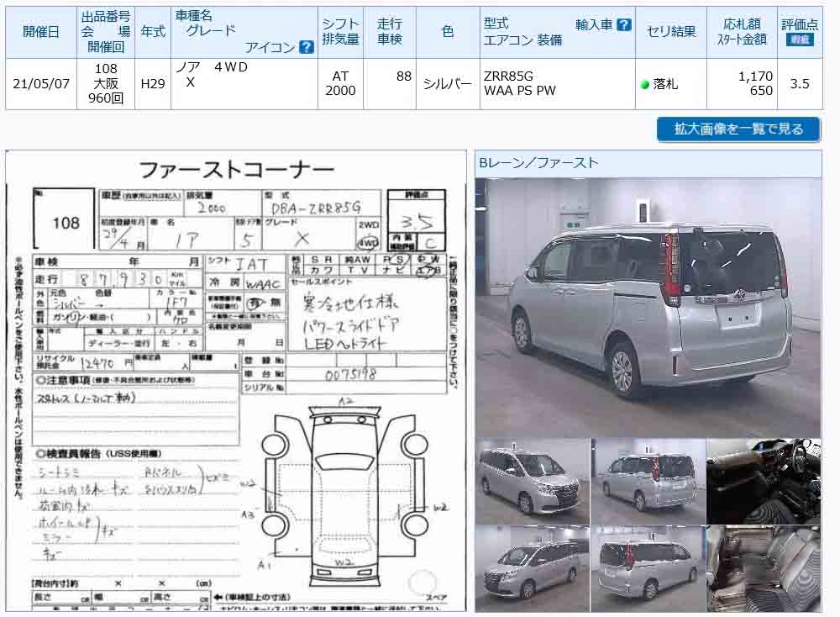Click the 3.5 evaluation score cell
The image size is (840, 617).
click(800, 84)
